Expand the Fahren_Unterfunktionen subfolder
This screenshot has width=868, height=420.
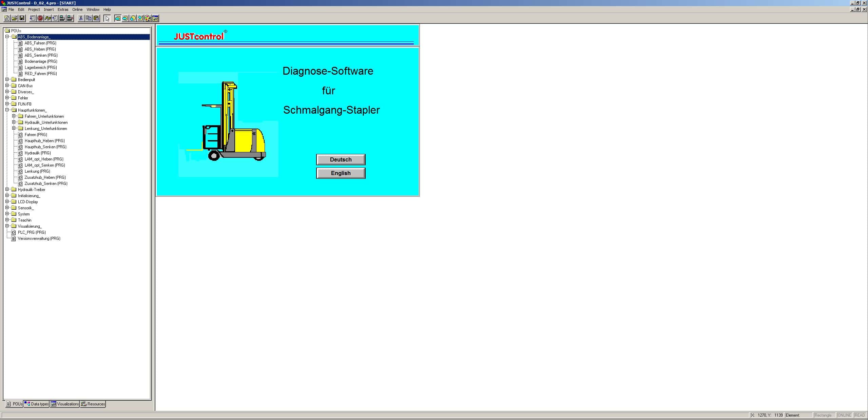[x=14, y=116]
